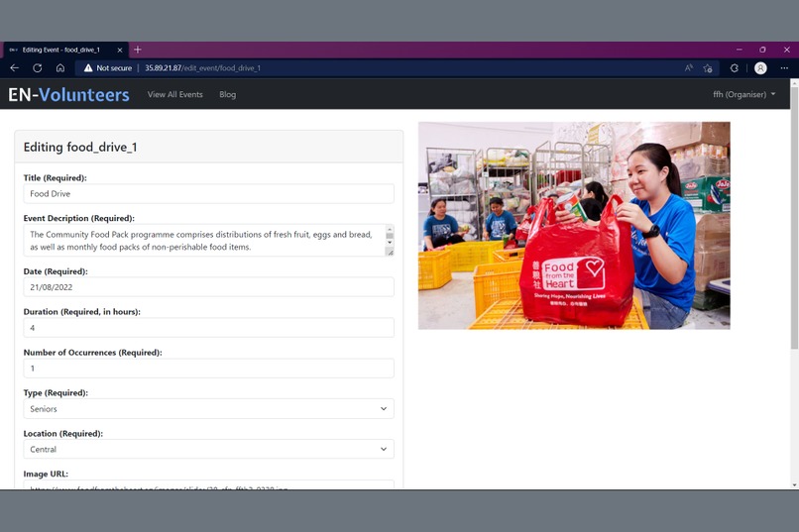Image resolution: width=799 pixels, height=532 pixels.
Task: Click the Image URL input field
Action: pyautogui.click(x=208, y=484)
